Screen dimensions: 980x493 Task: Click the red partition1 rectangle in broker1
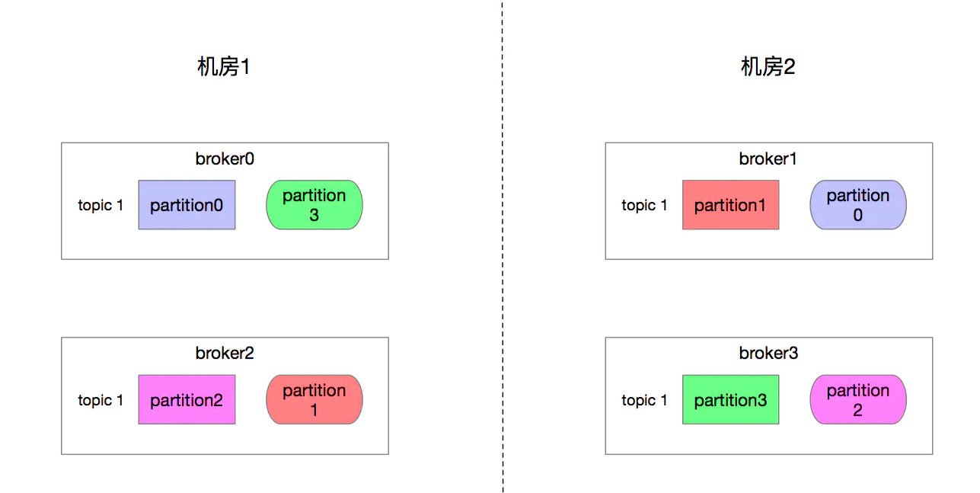click(730, 205)
